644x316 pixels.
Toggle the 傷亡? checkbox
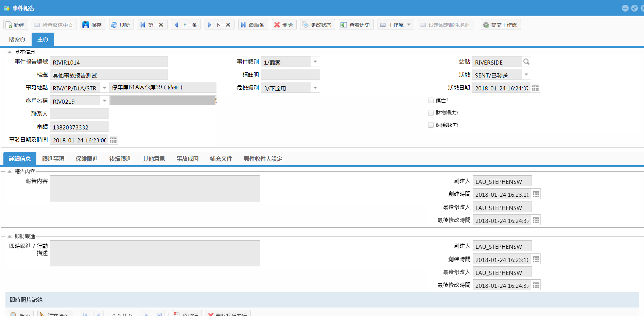point(431,101)
